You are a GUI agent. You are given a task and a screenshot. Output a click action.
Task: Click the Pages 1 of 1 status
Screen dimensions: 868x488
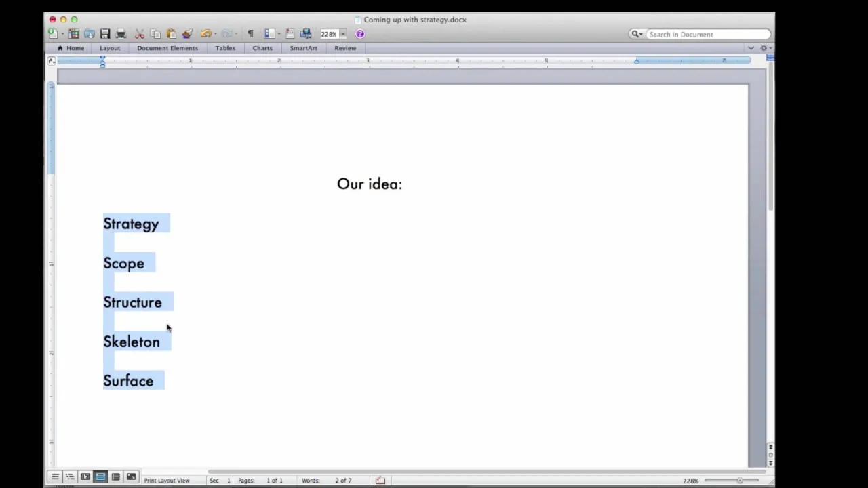coord(260,481)
